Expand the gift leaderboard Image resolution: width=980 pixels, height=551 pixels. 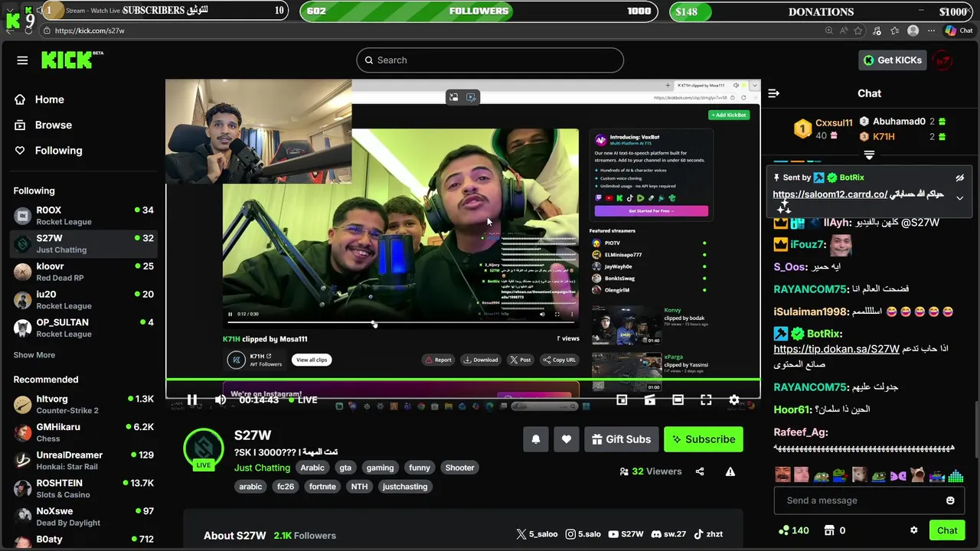coord(869,155)
